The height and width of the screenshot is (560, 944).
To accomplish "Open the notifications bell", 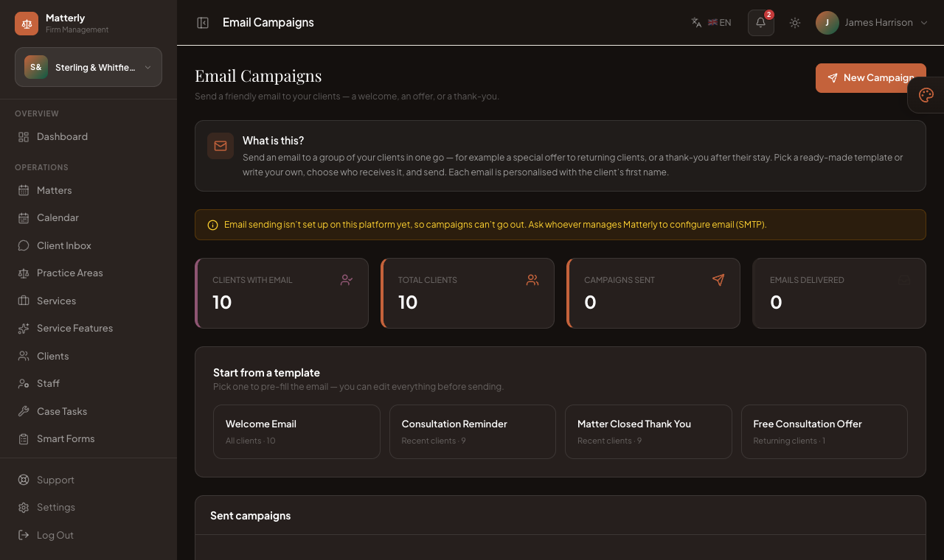I will (761, 23).
